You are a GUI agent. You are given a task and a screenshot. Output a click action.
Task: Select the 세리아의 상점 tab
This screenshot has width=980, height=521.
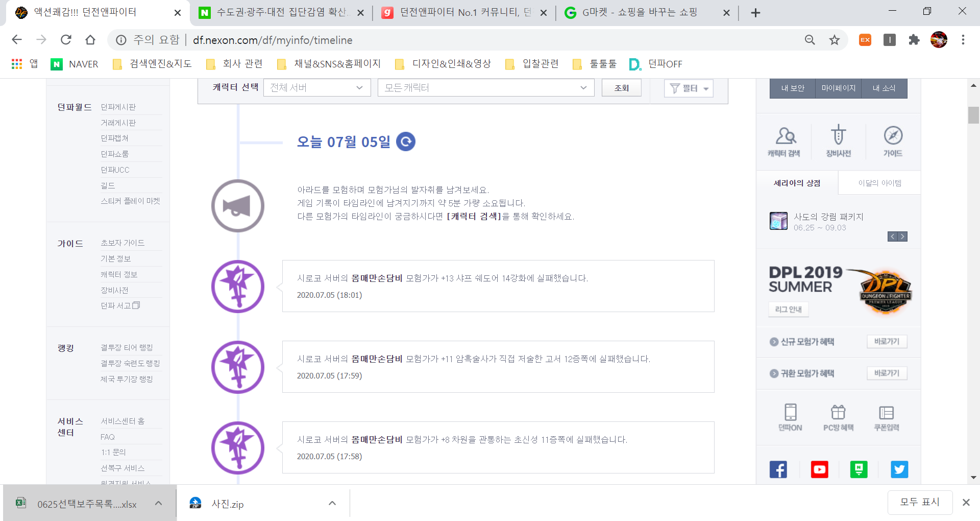[797, 183]
